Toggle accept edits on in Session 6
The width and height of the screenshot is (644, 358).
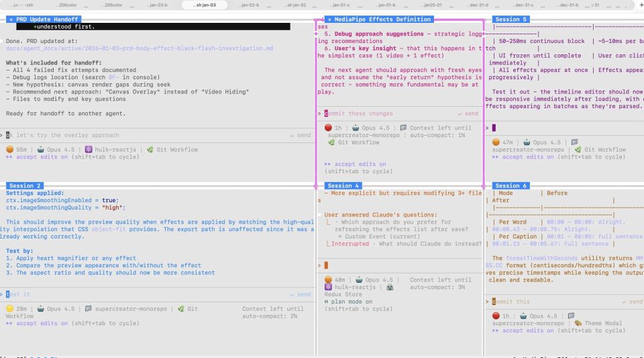523,330
